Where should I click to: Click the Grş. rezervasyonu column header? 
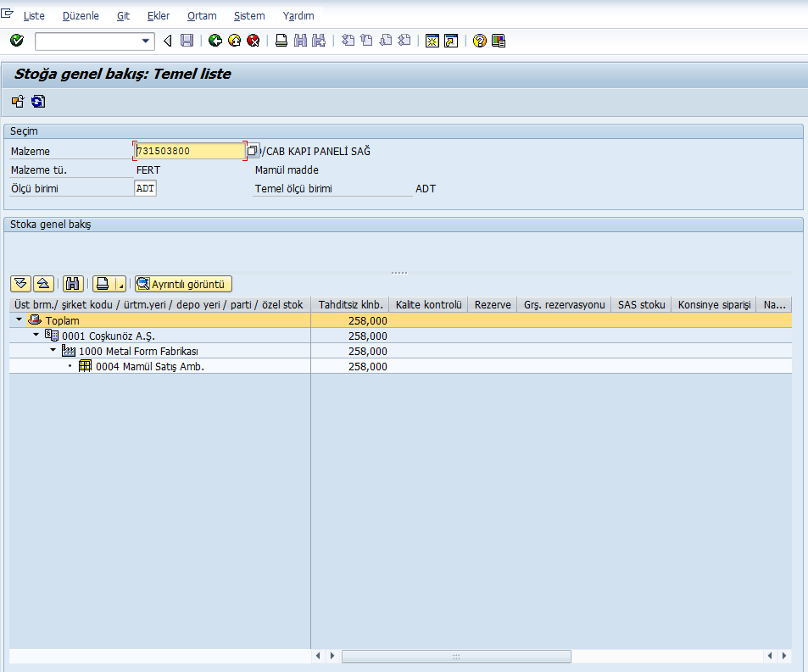pos(565,304)
